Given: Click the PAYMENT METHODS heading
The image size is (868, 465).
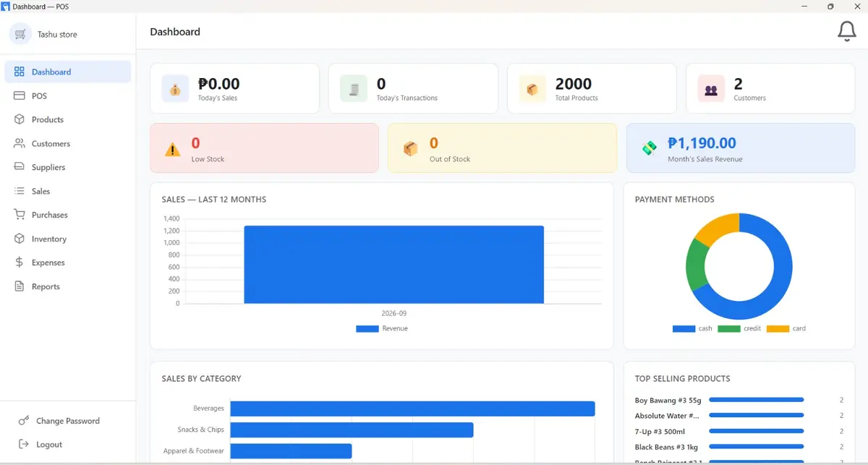Looking at the screenshot, I should [674, 200].
